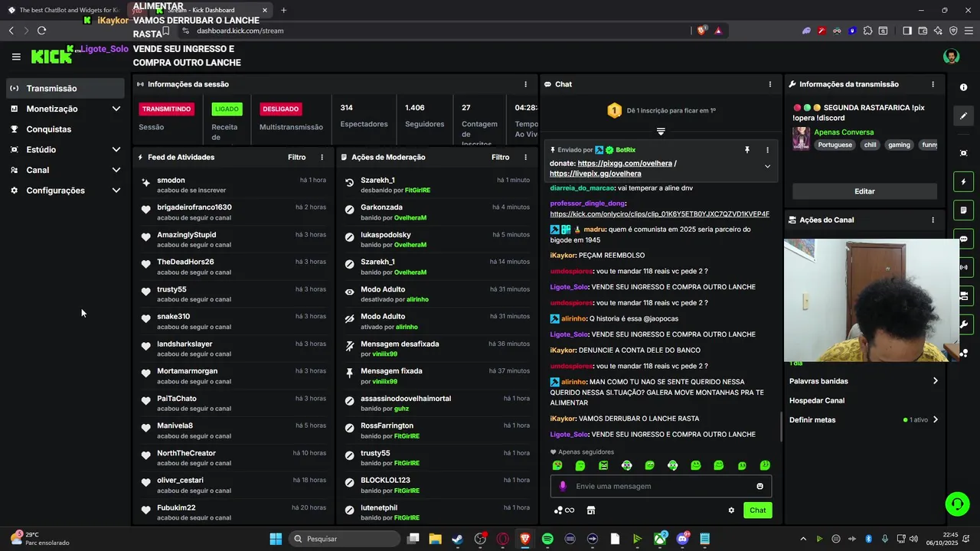Open the channel points infinity icon
Screen dimensions: 980x551
[x=564, y=510]
